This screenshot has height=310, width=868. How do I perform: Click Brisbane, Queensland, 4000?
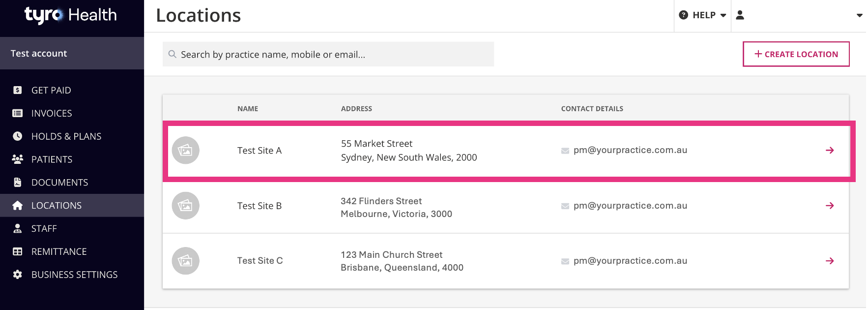402,268
